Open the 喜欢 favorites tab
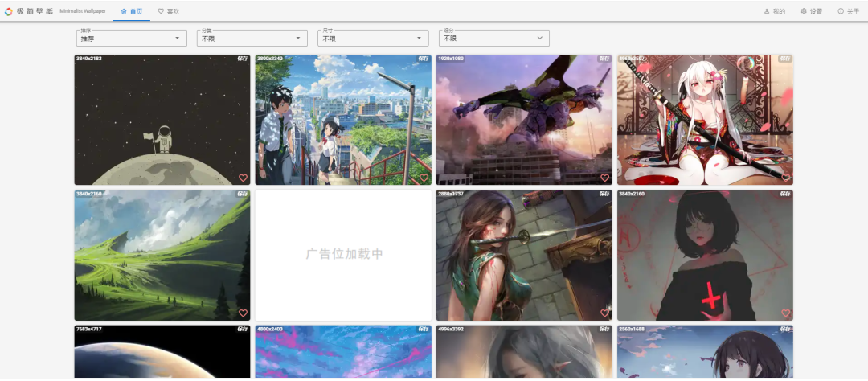This screenshot has width=868, height=381. click(169, 11)
